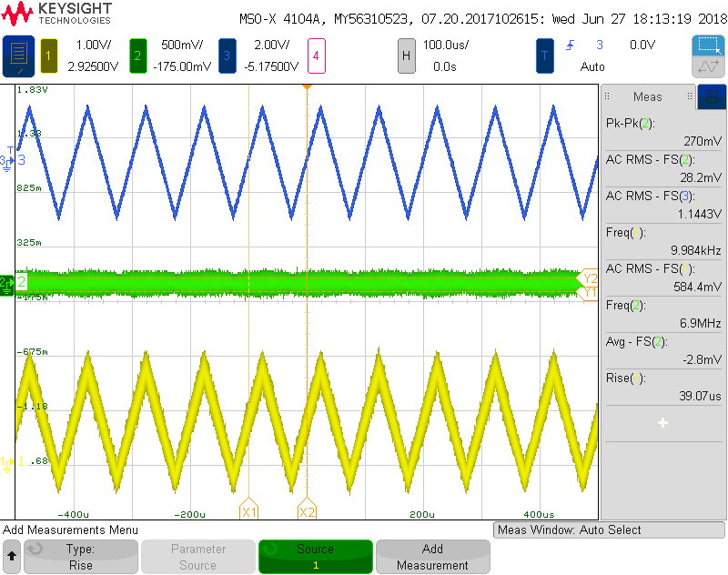Click the channel 1 ground level indicator

click(8, 463)
